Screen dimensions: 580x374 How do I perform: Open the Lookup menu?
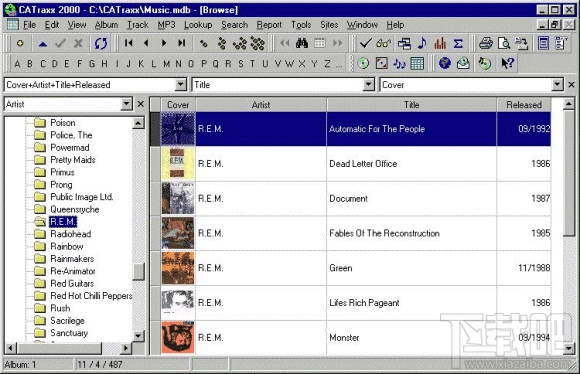pyautogui.click(x=198, y=25)
